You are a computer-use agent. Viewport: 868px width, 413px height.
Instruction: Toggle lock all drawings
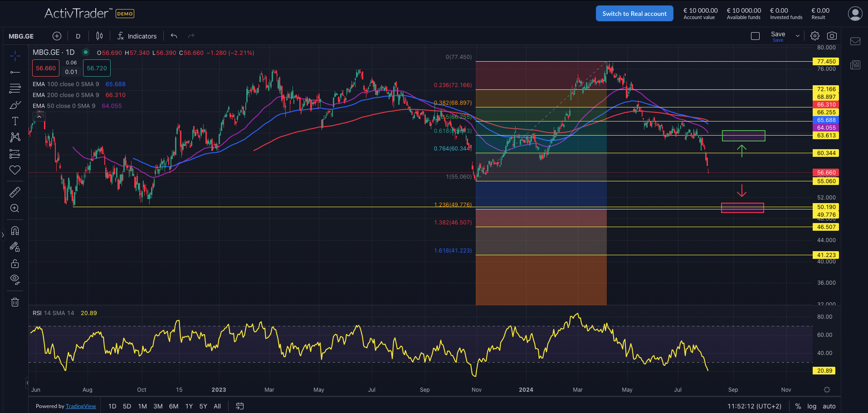[15, 263]
